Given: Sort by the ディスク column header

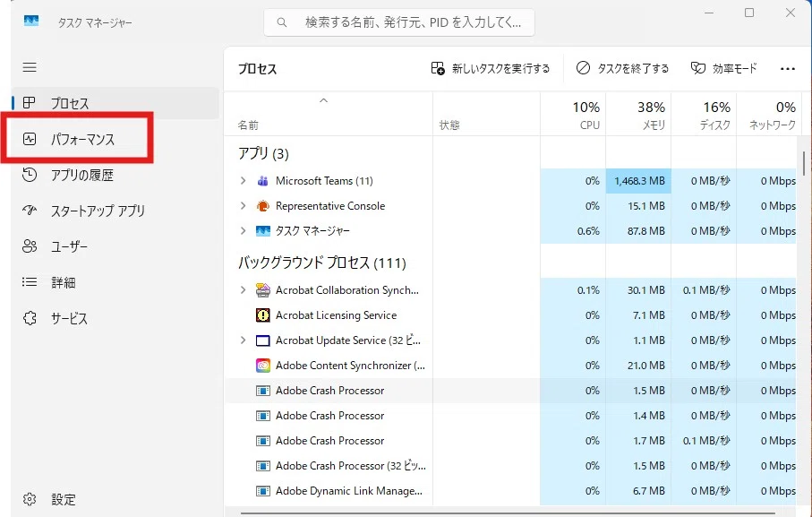Looking at the screenshot, I should (x=704, y=115).
